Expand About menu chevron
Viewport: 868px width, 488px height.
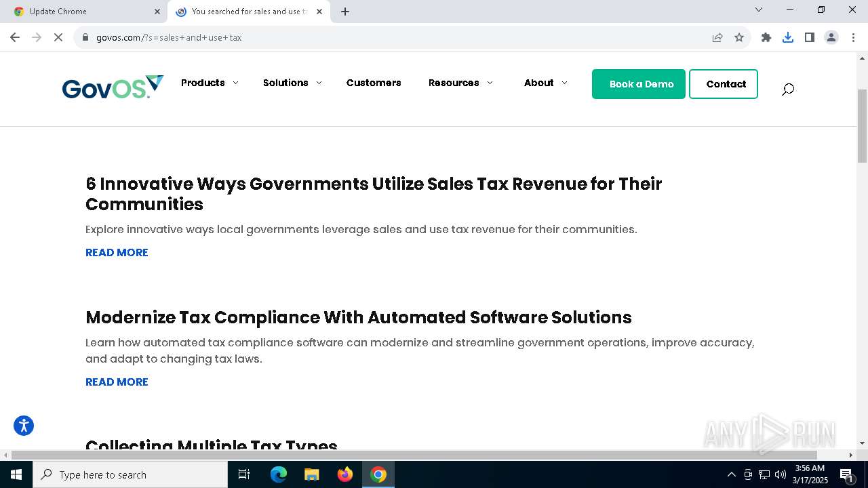[x=564, y=83]
